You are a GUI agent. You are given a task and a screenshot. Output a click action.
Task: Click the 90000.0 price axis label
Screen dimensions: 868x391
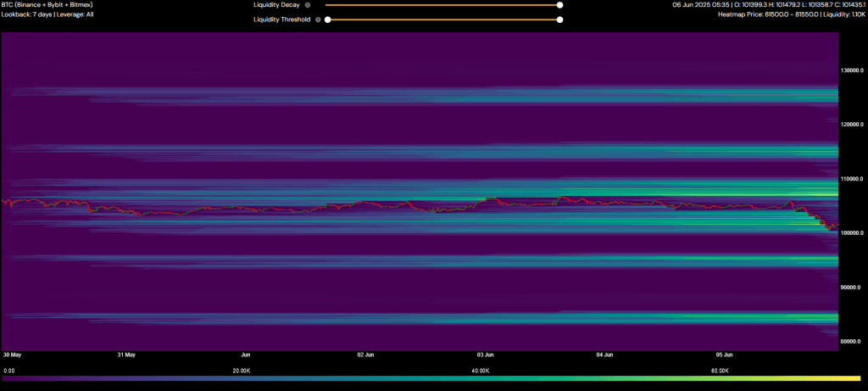(852, 288)
